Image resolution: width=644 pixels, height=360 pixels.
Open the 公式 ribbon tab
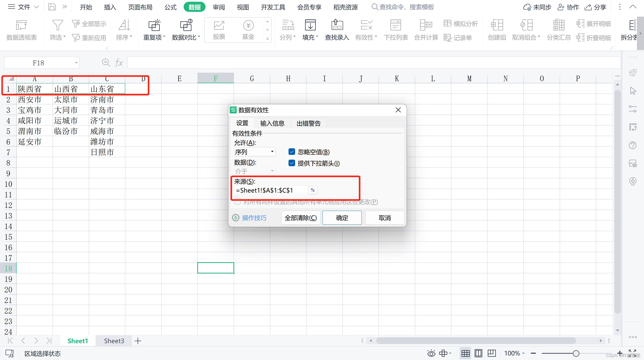pyautogui.click(x=170, y=7)
